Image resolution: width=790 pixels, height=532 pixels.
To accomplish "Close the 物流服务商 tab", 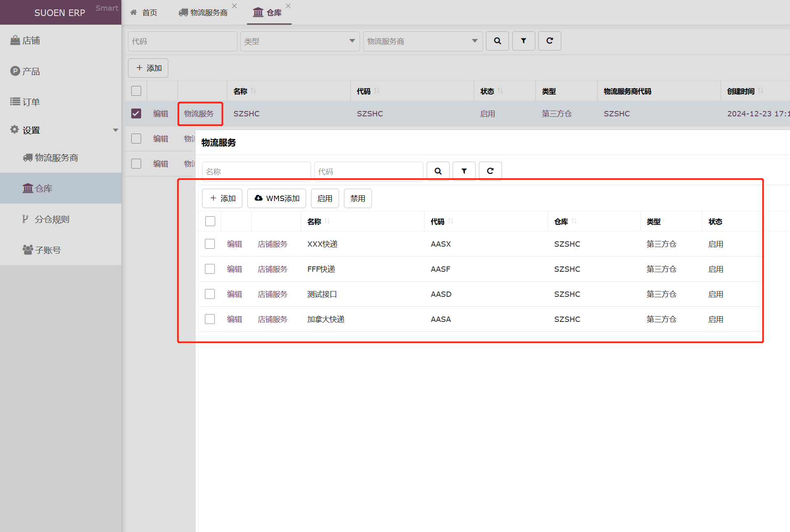I will [234, 6].
